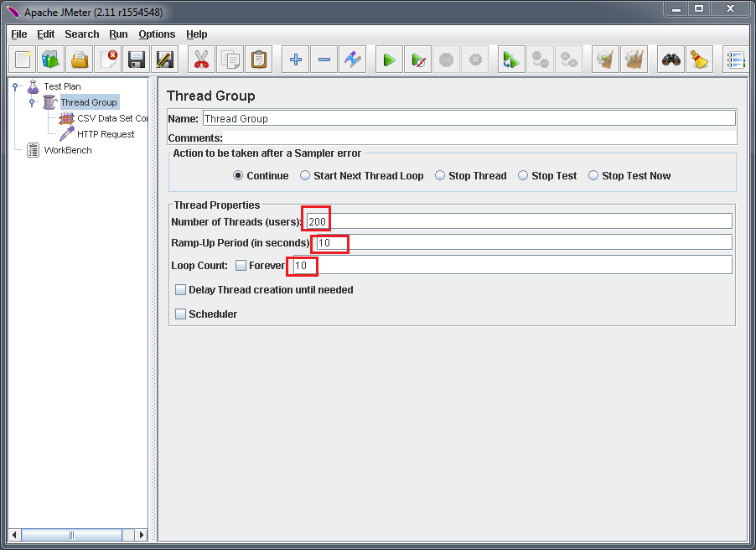Start the test with the green play icon
756x550 pixels.
point(388,59)
